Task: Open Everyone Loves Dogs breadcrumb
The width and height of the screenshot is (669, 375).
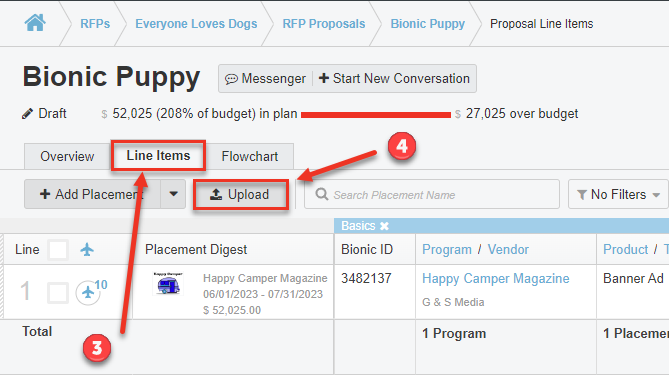Action: click(x=196, y=24)
